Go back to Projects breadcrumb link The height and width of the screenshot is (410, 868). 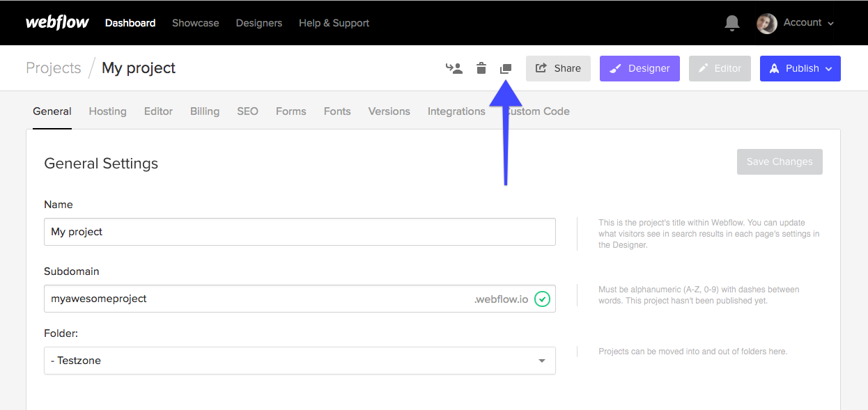pos(54,68)
